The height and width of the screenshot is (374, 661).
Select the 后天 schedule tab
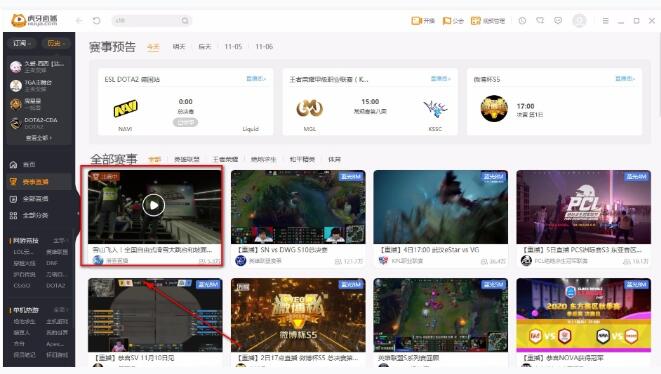204,47
